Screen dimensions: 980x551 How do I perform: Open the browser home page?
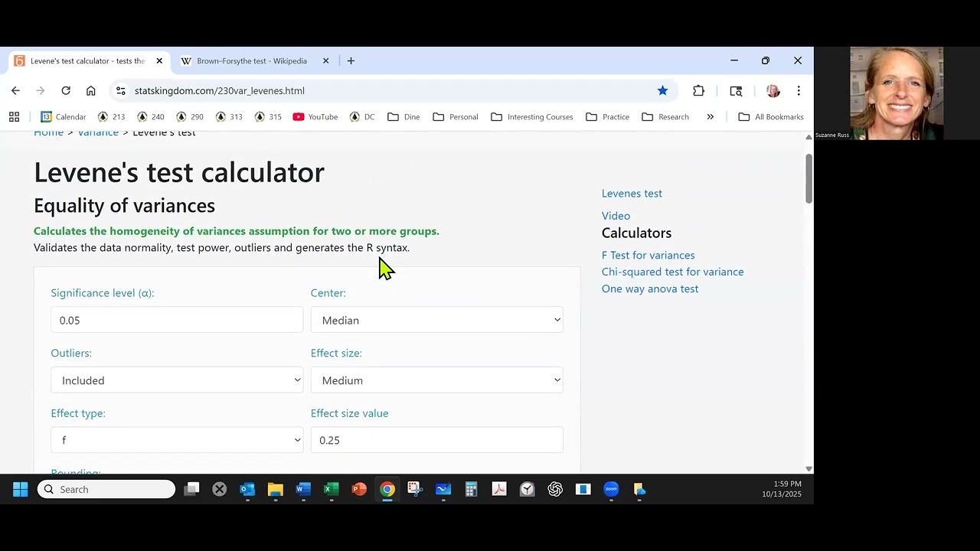91,90
